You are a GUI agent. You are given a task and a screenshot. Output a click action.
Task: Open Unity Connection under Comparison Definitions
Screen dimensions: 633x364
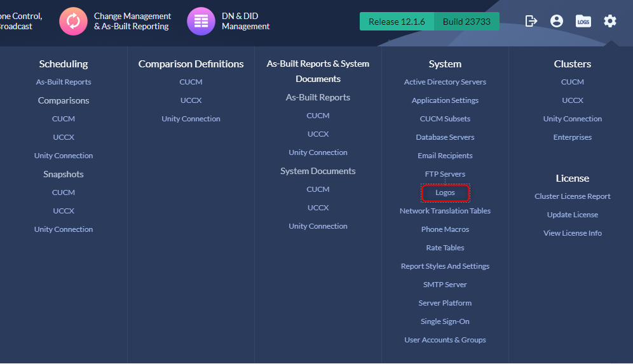point(191,119)
